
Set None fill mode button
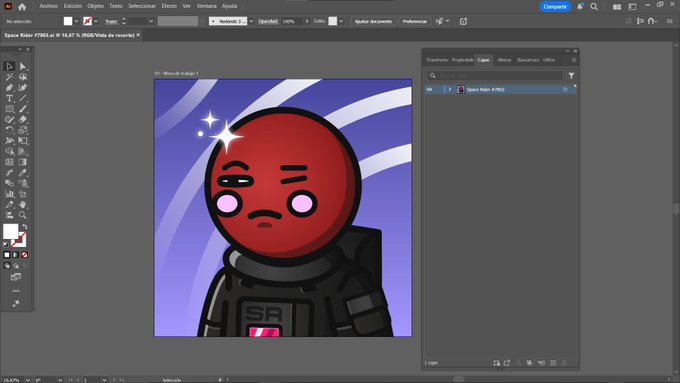[x=25, y=255]
